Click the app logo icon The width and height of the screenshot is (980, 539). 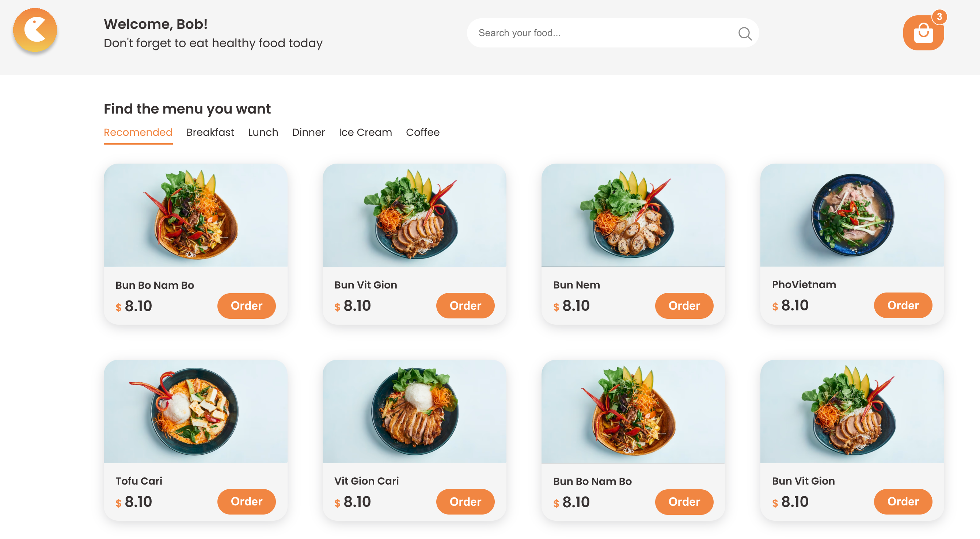click(35, 30)
